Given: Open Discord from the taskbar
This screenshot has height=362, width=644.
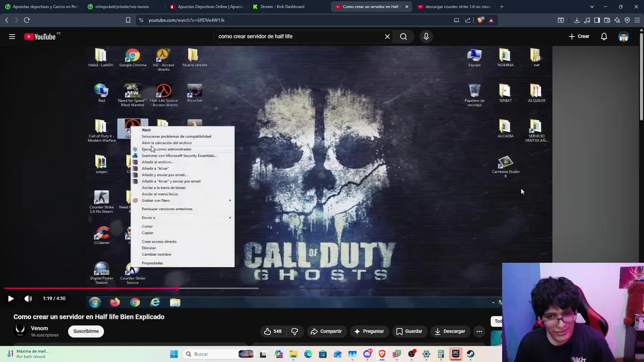Looking at the screenshot, I should pyautogui.click(x=367, y=354).
